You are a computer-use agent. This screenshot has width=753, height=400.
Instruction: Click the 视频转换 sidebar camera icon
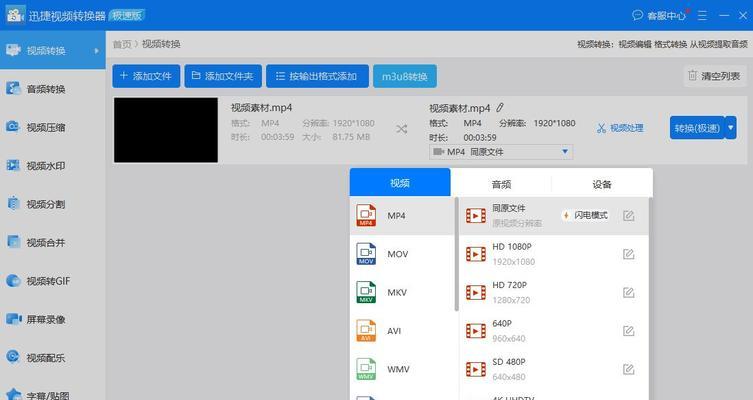[13, 50]
